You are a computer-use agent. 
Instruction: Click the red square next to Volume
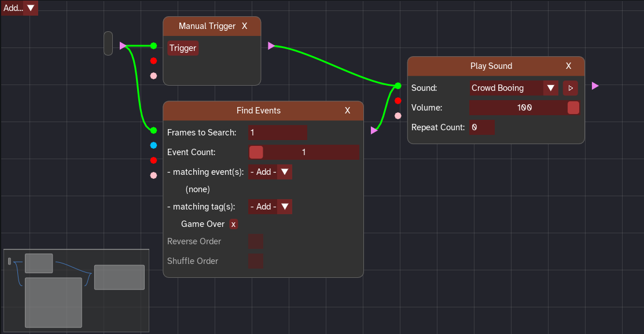pyautogui.click(x=573, y=108)
